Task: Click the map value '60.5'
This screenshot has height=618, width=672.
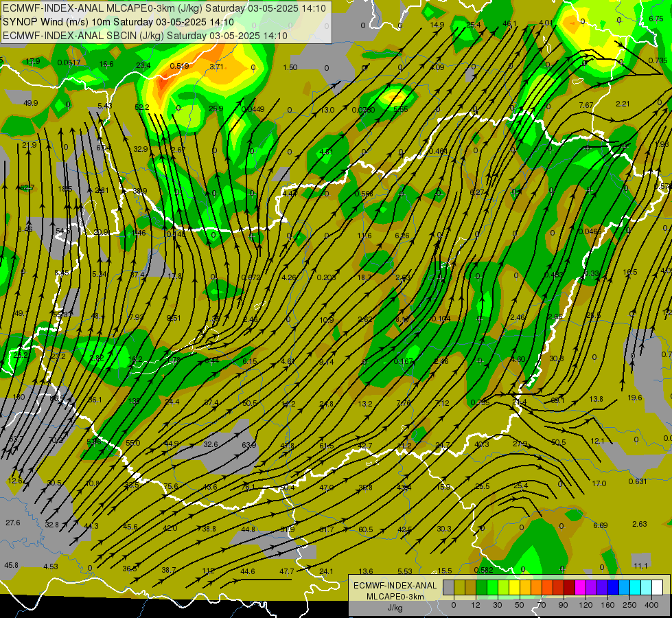Action: coord(366,529)
